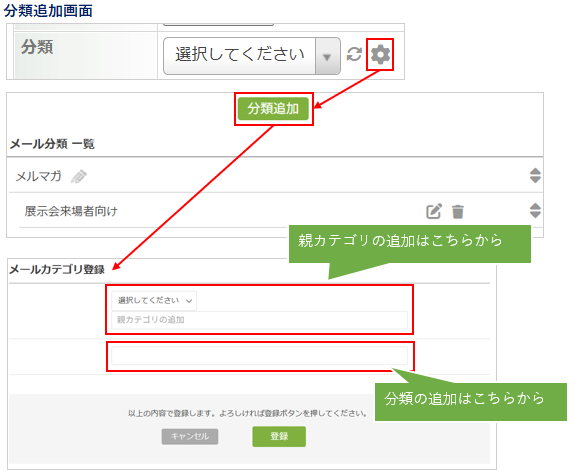Focus the 親カテゴリの追加 text field
Screen dimensions: 577x473
click(259, 320)
